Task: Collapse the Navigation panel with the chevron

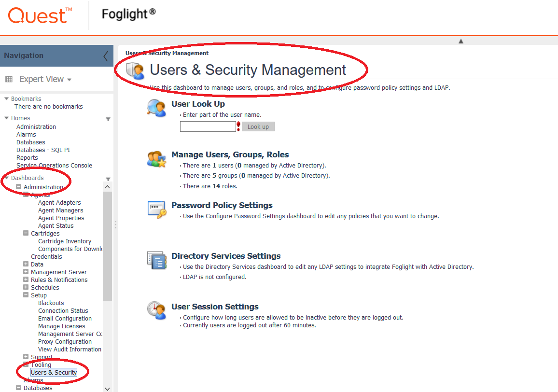Action: pos(106,56)
